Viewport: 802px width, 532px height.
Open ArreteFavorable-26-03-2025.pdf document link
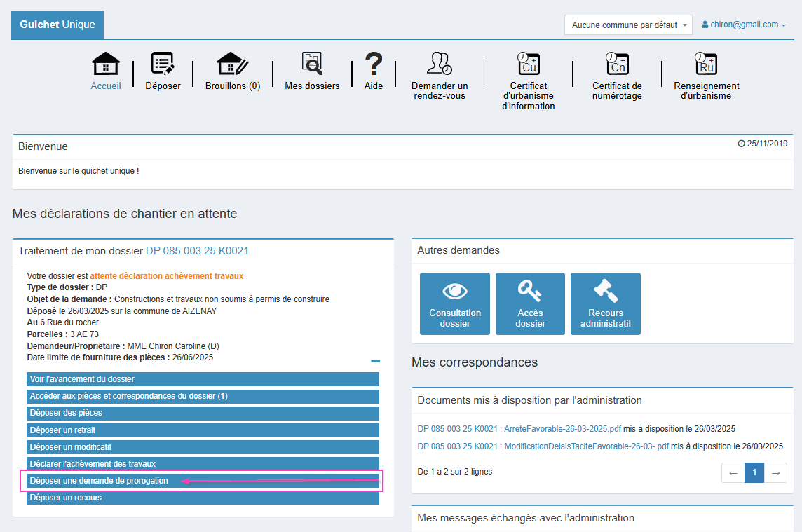point(562,429)
